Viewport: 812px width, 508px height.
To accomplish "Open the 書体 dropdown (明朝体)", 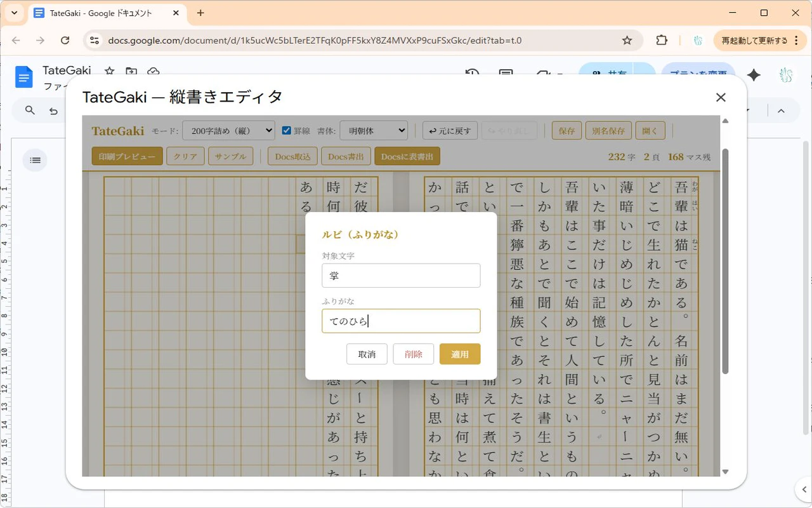I will [x=374, y=131].
